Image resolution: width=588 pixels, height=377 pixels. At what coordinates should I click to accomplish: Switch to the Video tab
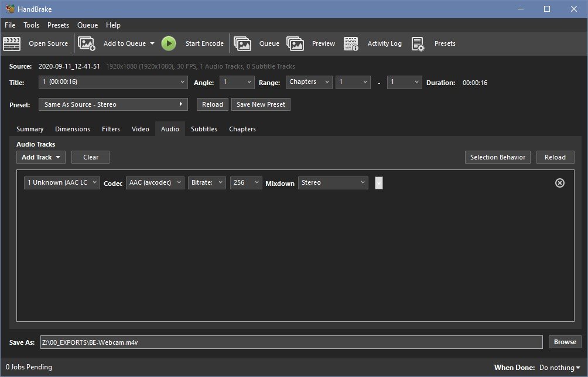pos(140,129)
